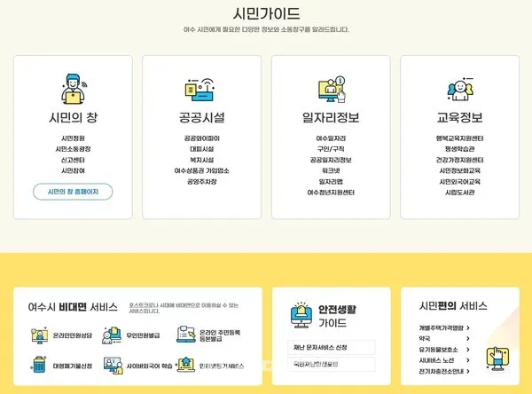Click the 시민의 창 person-with-laptop icon

[74, 89]
